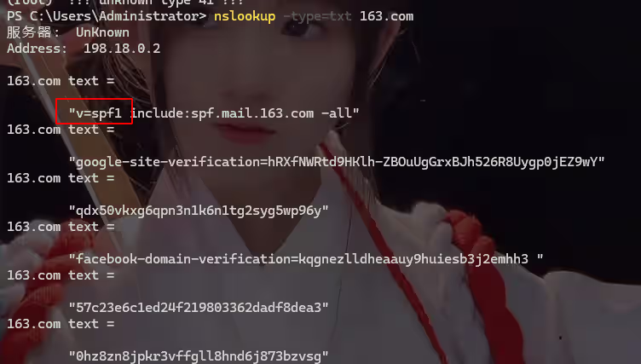Click the -all SPF qualifier text
641x364 pixels.
337,113
